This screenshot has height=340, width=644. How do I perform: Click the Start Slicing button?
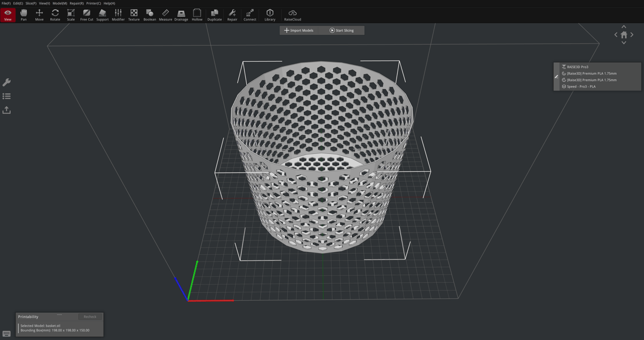(x=342, y=31)
